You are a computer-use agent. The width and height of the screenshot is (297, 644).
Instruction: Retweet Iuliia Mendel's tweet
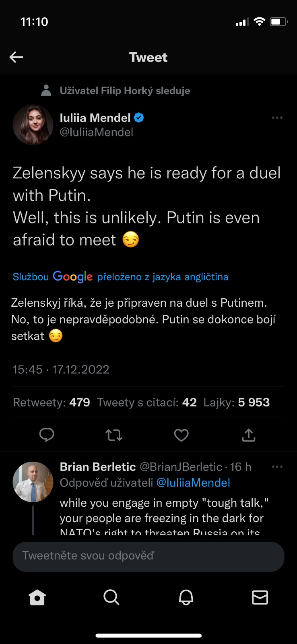114,435
